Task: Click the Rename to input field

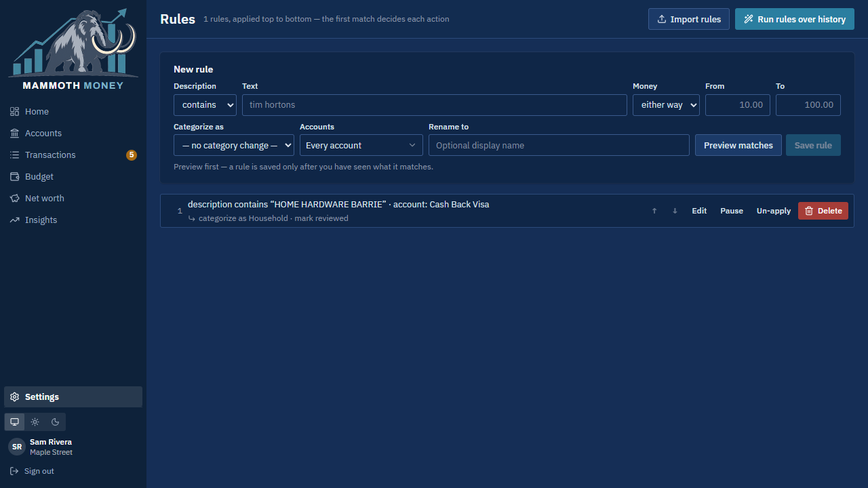Action: point(559,145)
